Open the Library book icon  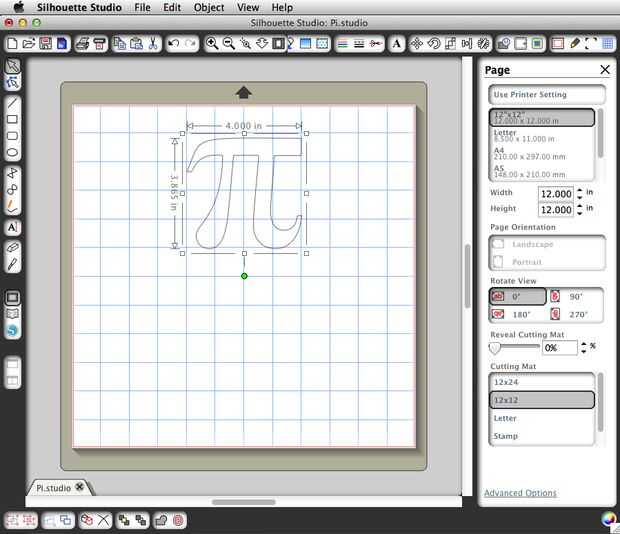(x=13, y=314)
